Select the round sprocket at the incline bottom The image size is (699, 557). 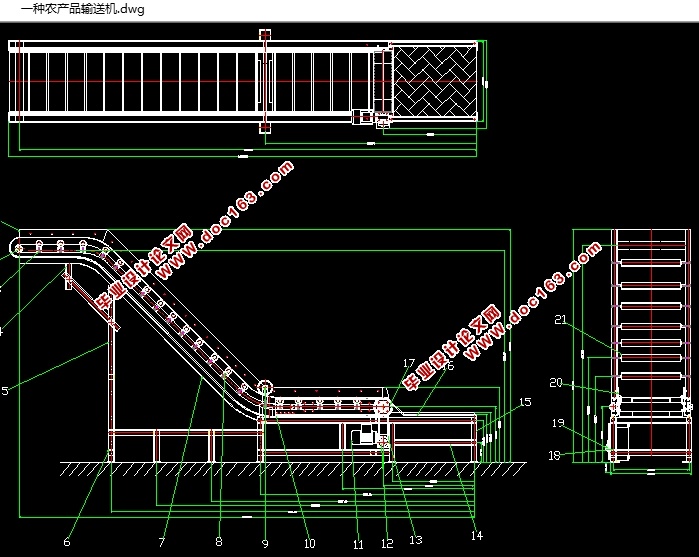tap(265, 388)
